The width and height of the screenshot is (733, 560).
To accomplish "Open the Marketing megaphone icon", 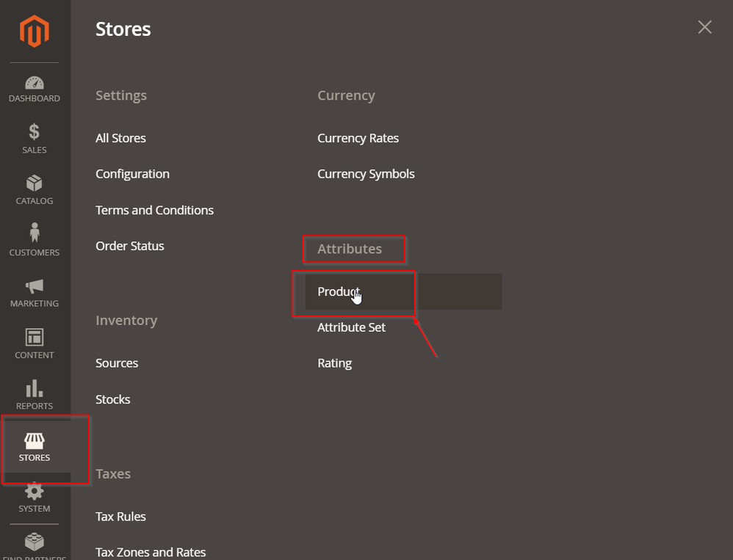I will (34, 286).
